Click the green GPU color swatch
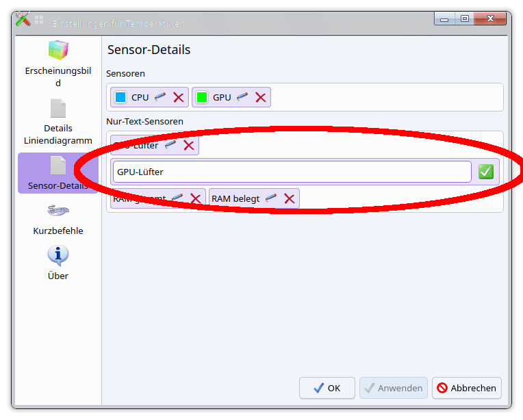 [202, 97]
